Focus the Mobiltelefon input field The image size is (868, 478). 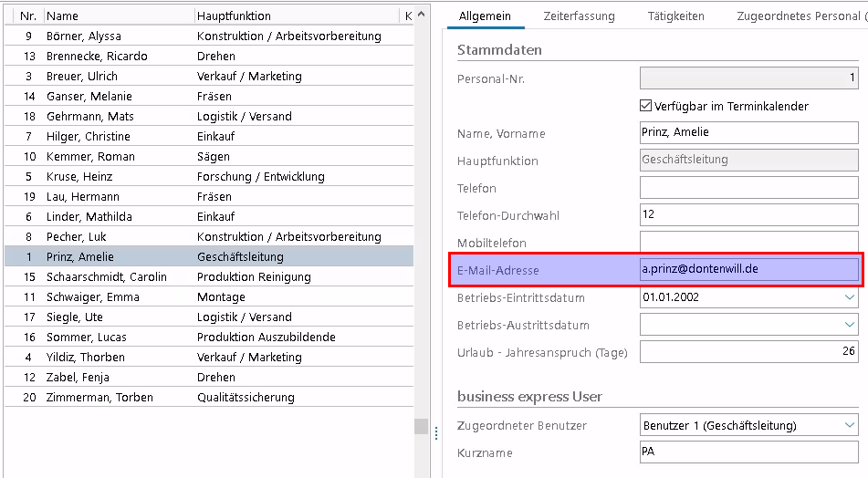748,243
